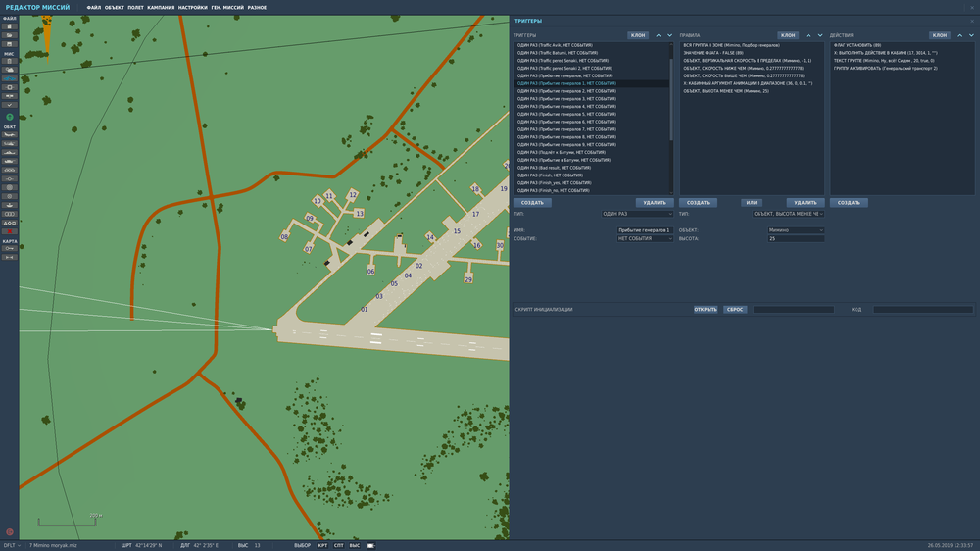
Task: Move action down with ДЕЙСТВИЯ down arrow
Action: (x=971, y=35)
